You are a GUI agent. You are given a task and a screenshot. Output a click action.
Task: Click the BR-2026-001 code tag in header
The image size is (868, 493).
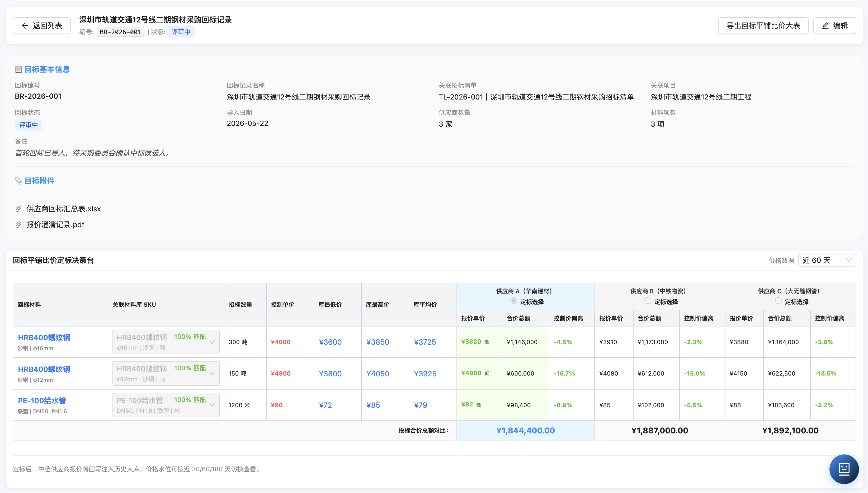(x=121, y=32)
